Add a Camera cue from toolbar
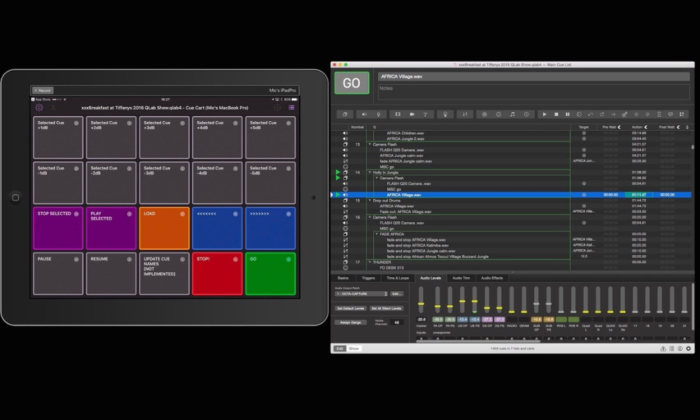Screen dimensions: 700x420 click(x=412, y=114)
